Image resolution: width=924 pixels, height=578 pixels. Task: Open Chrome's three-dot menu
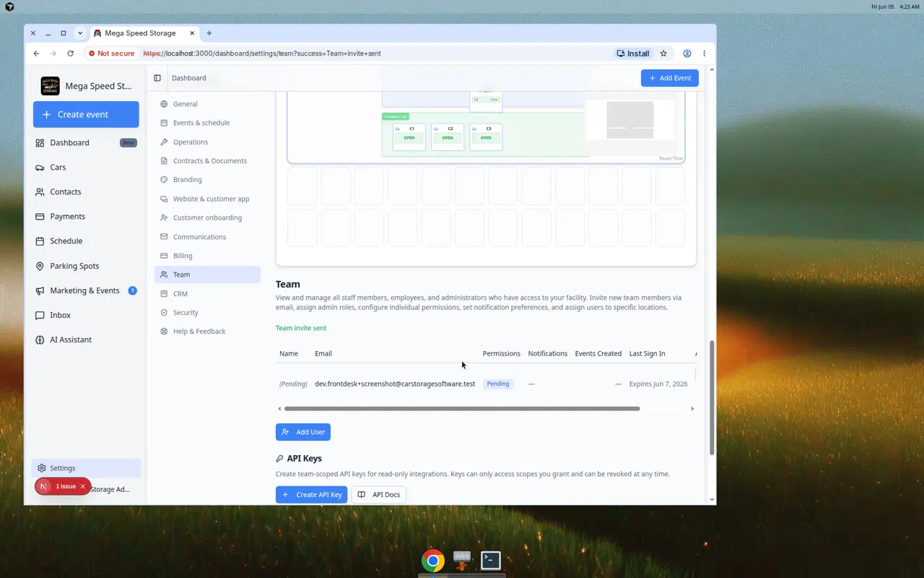pyautogui.click(x=704, y=53)
